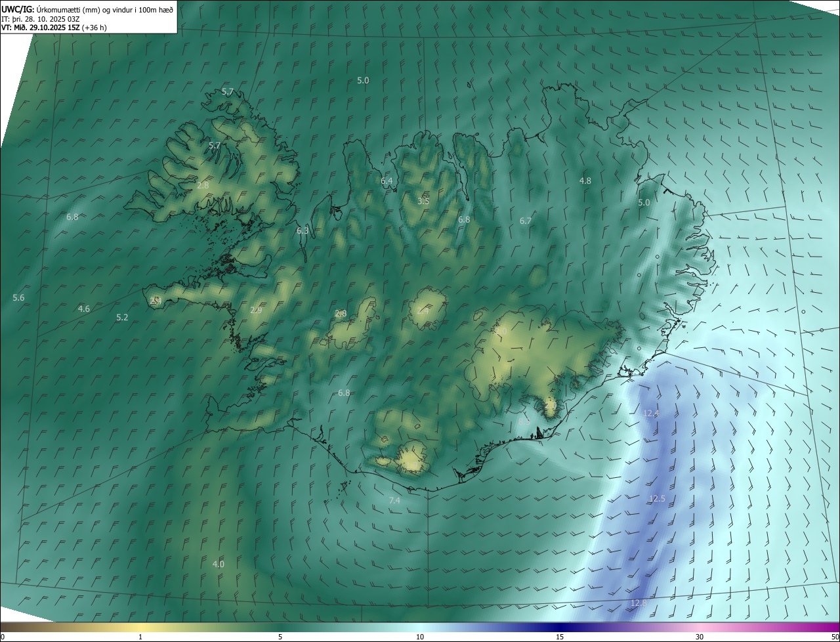Click the colorbar tick label 15
Viewport: 840px width, 642px height.
[x=560, y=637]
